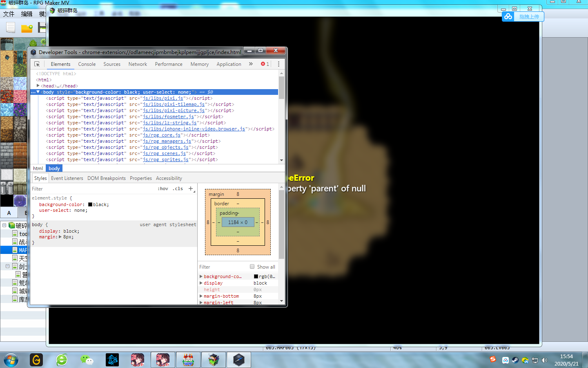The image size is (588, 368).
Task: Enable the Show all checkbox
Action: [x=252, y=267]
